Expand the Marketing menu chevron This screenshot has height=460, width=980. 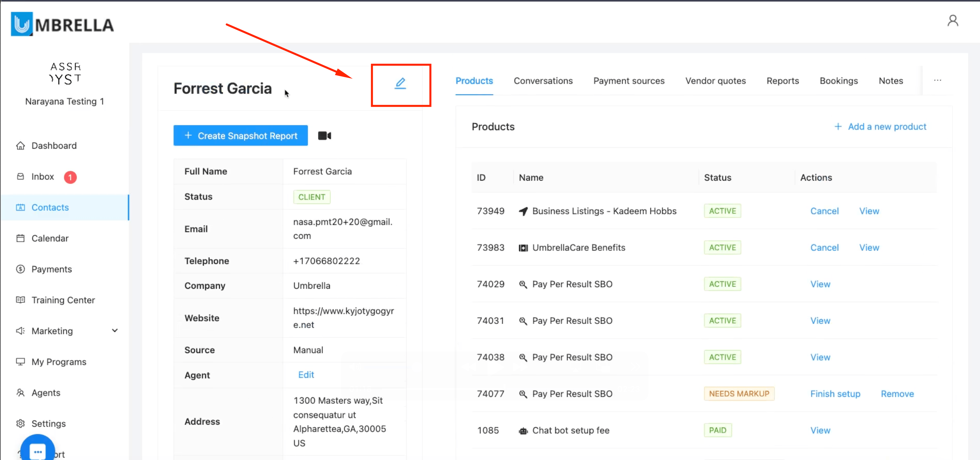pos(115,330)
